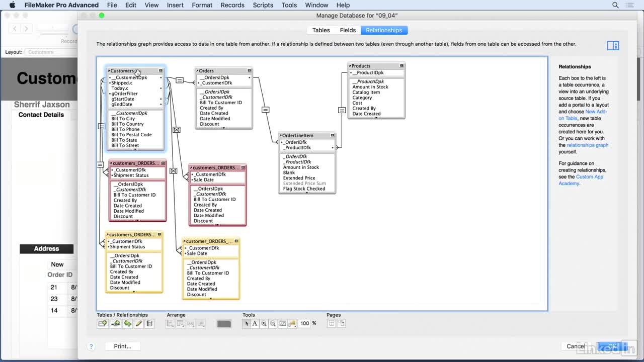Expand field list arrow under OrderLineItem table
This screenshot has height=362, width=644.
(x=306, y=193)
